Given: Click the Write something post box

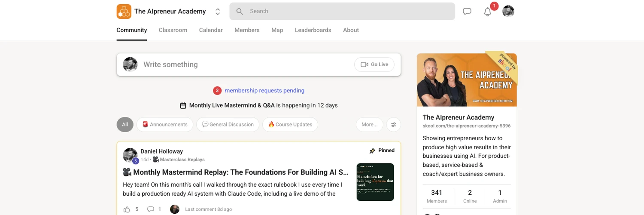Looking at the screenshot, I should (x=259, y=64).
